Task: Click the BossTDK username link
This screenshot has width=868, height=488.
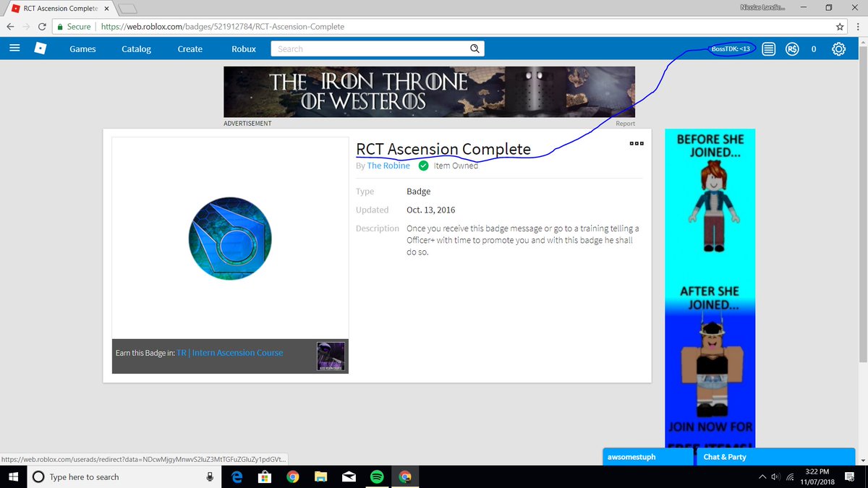Action: click(x=731, y=49)
